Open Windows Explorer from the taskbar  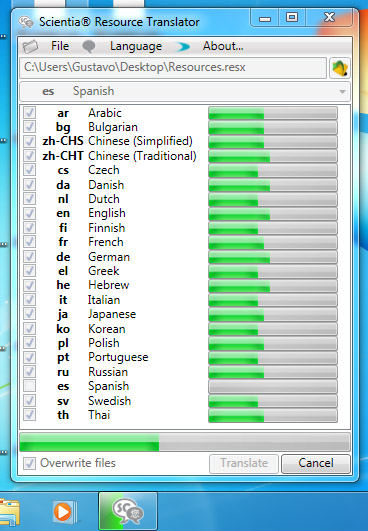9,513
